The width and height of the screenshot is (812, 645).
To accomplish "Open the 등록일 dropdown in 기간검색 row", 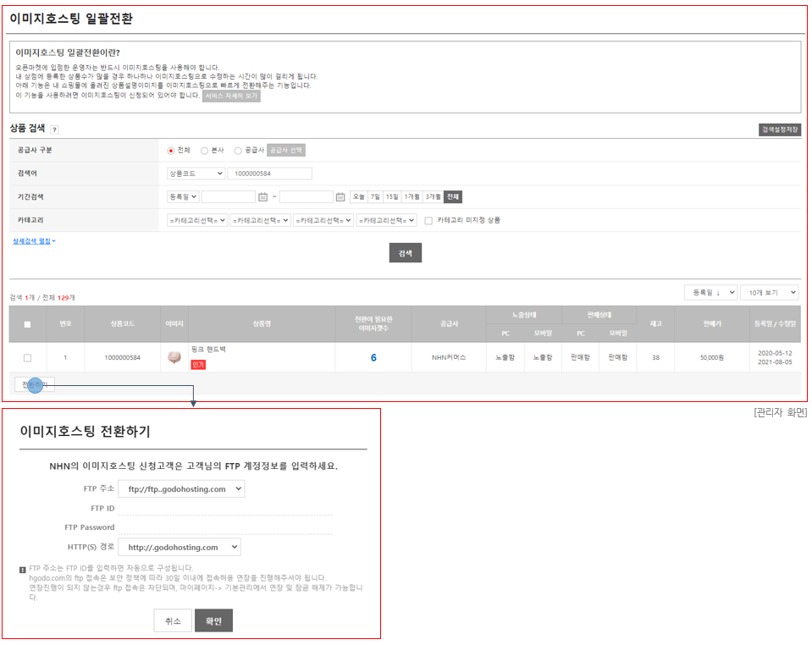I will pyautogui.click(x=183, y=196).
